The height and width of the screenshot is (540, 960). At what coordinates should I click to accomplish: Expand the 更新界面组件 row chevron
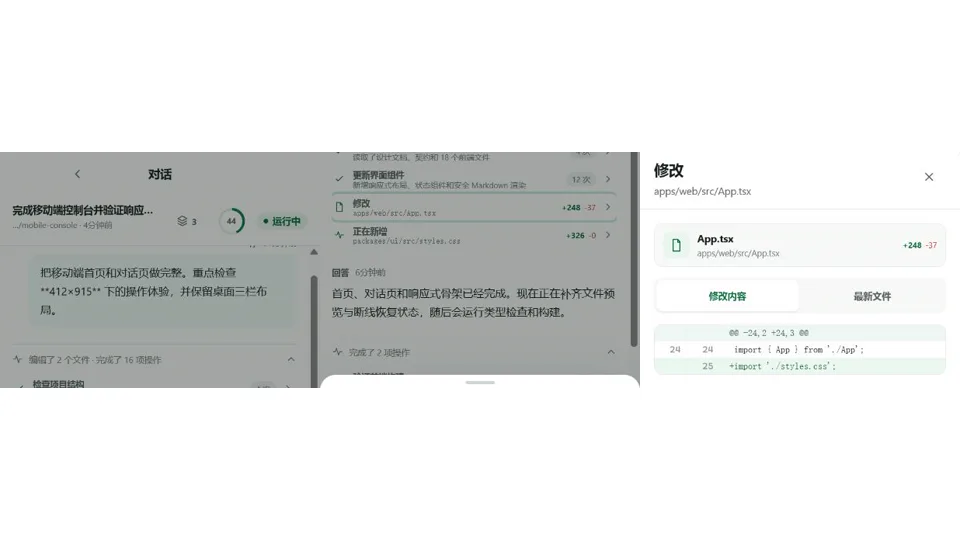pyautogui.click(x=608, y=179)
